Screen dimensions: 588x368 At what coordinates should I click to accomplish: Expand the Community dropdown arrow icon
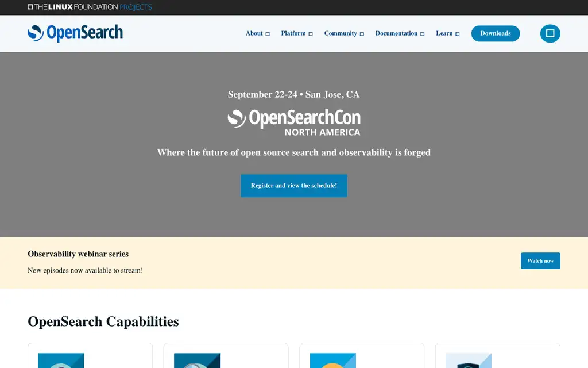click(x=362, y=34)
